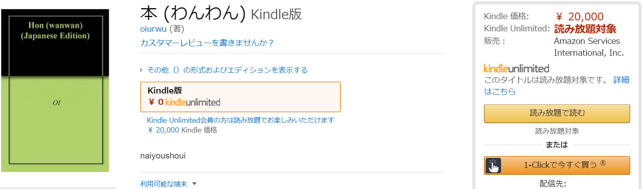Click the naiyoushoui description text

tap(163, 156)
